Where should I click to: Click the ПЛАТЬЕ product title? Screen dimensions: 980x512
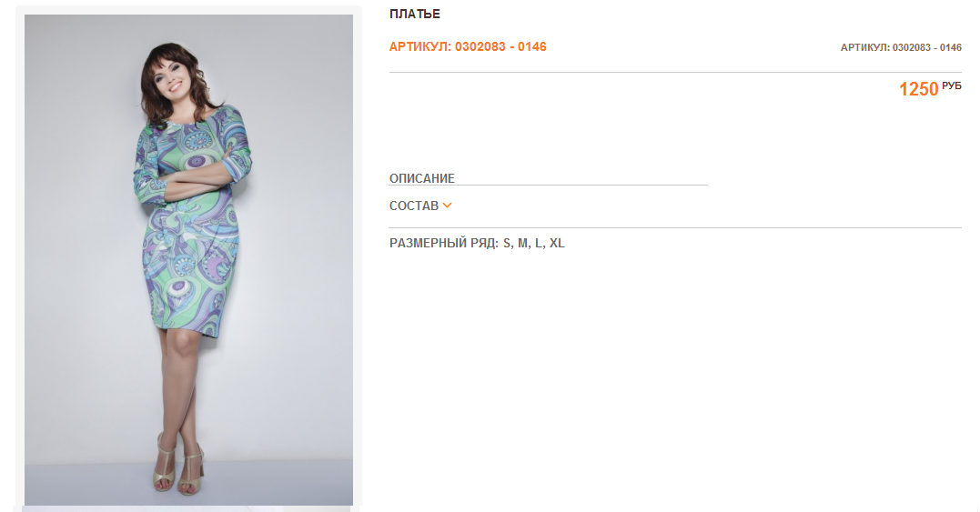coord(414,14)
